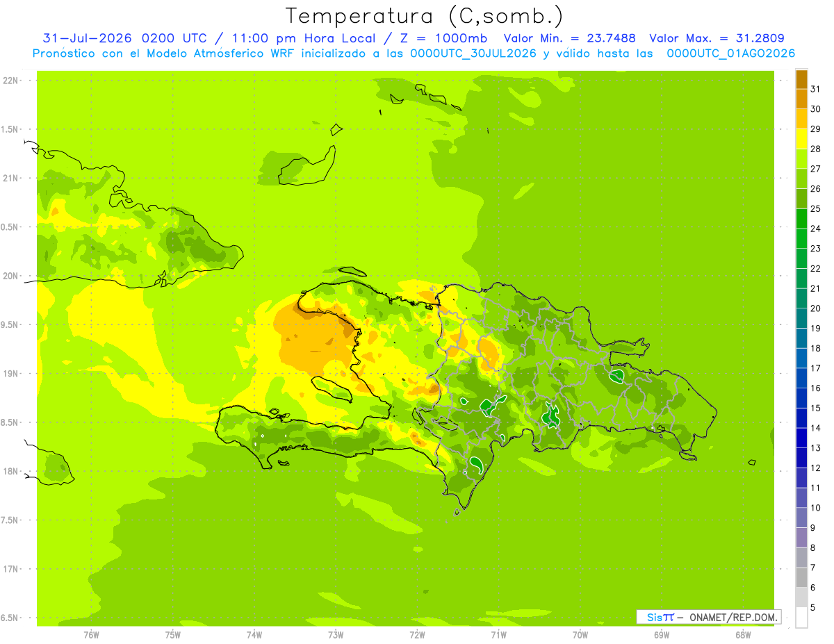Click the 20N latitude label
This screenshot has height=644, width=834.
click(12, 276)
